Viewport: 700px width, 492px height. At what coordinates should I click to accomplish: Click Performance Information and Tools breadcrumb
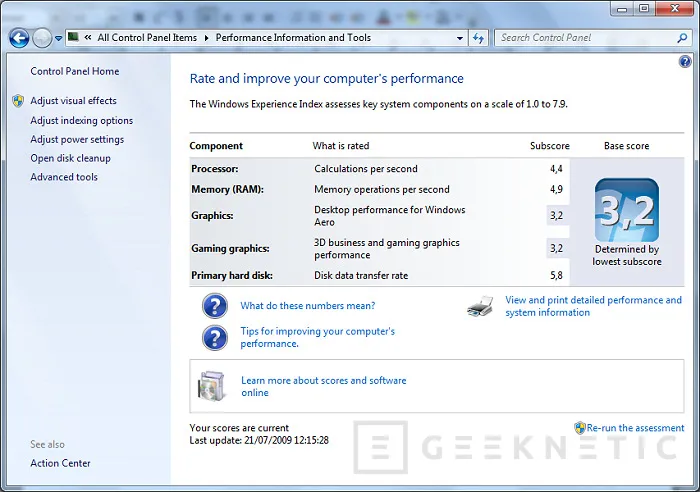[293, 38]
